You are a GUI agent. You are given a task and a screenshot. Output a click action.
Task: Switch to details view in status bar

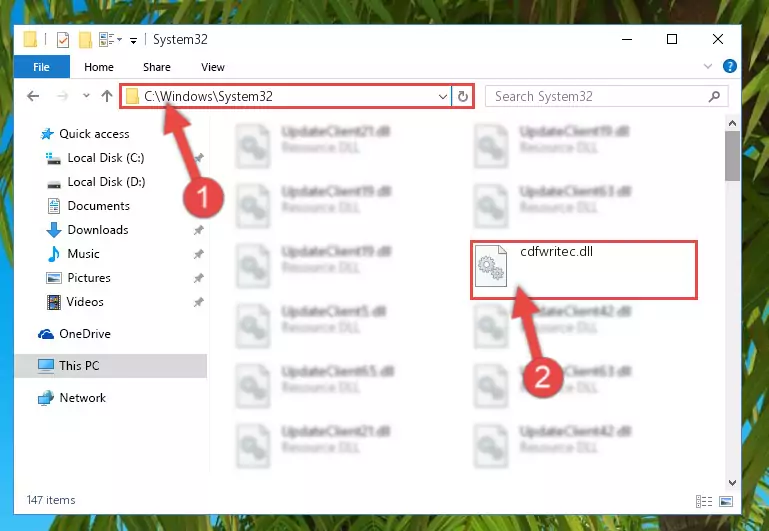704,501
